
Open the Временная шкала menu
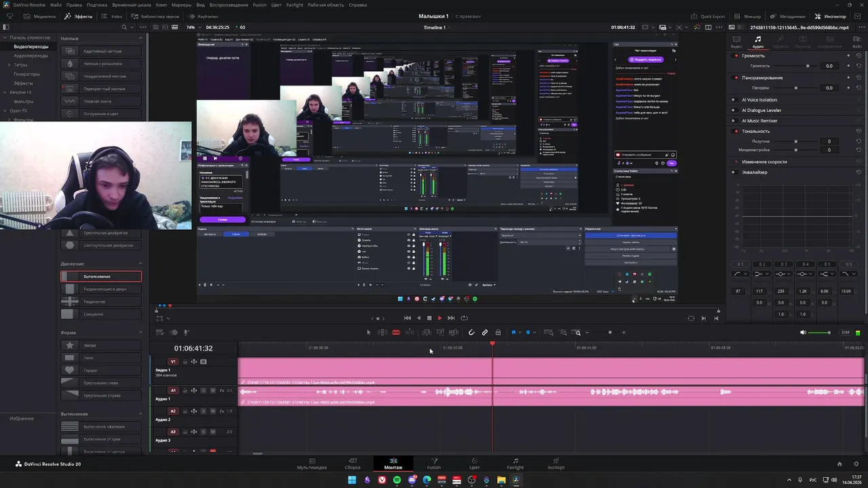pos(132,5)
